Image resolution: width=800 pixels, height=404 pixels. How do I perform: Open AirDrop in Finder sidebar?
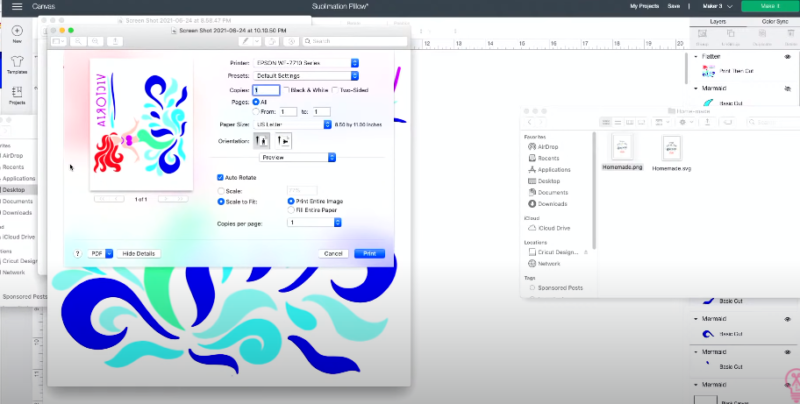point(548,147)
